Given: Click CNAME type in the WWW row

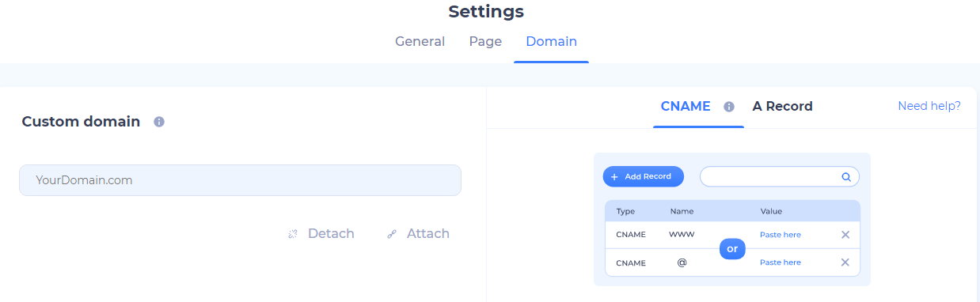Looking at the screenshot, I should (631, 235).
